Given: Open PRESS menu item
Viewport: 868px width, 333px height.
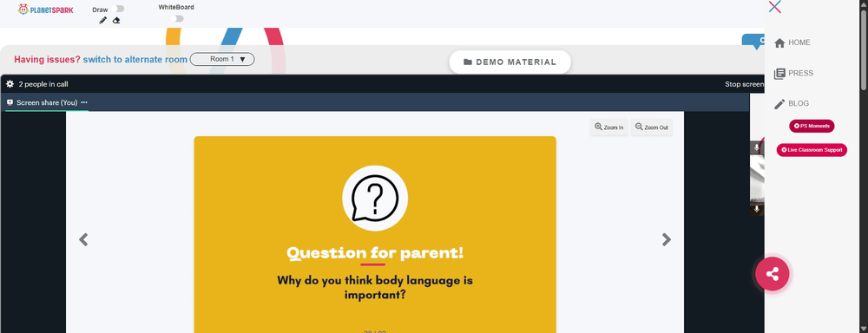Looking at the screenshot, I should point(794,73).
